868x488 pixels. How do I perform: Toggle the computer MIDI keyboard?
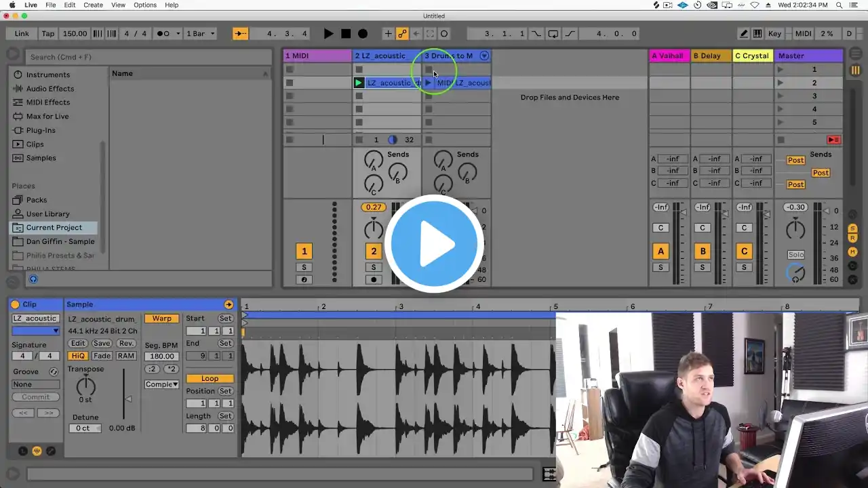click(x=757, y=34)
